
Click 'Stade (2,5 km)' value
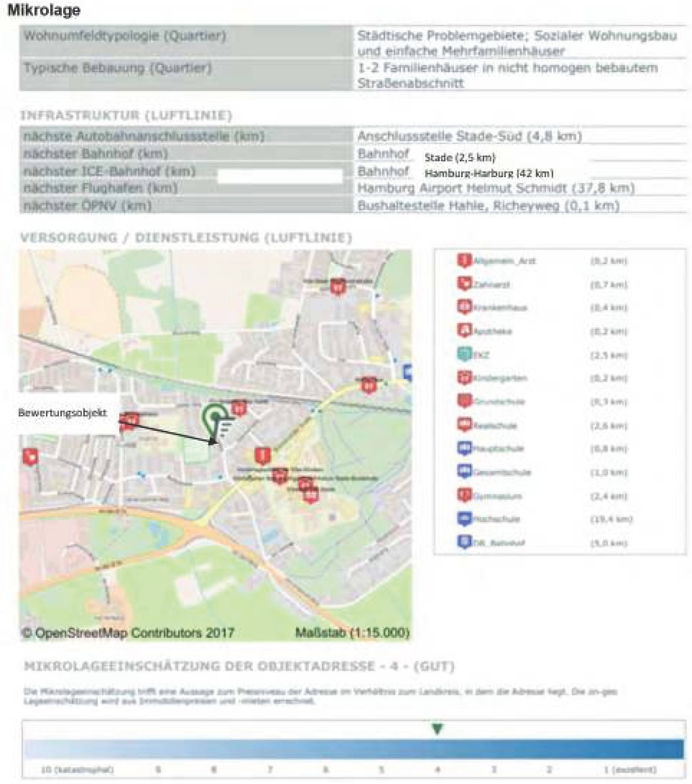tap(460, 157)
